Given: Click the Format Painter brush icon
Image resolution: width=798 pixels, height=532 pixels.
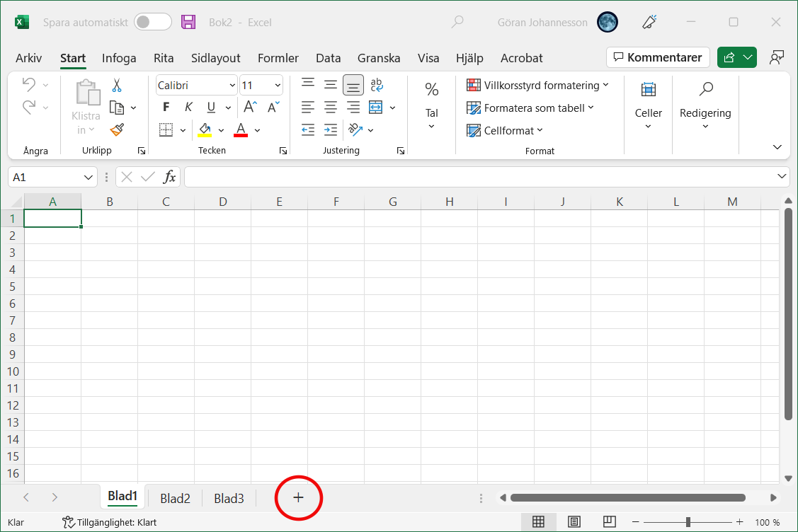Looking at the screenshot, I should [x=117, y=130].
